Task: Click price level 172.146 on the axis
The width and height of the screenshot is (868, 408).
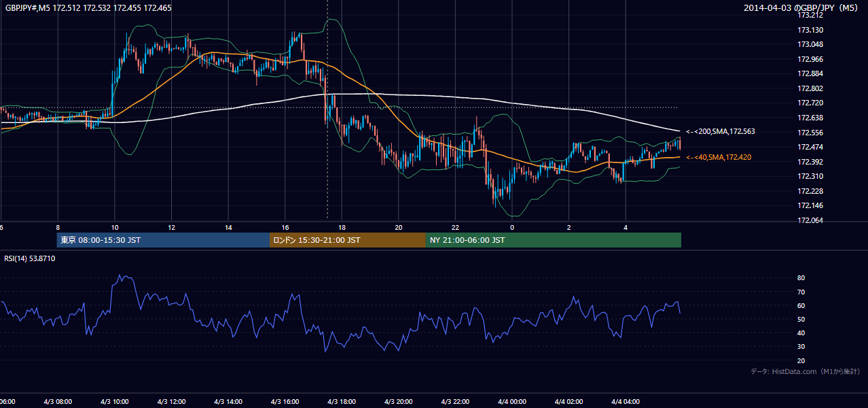Action: [x=810, y=205]
